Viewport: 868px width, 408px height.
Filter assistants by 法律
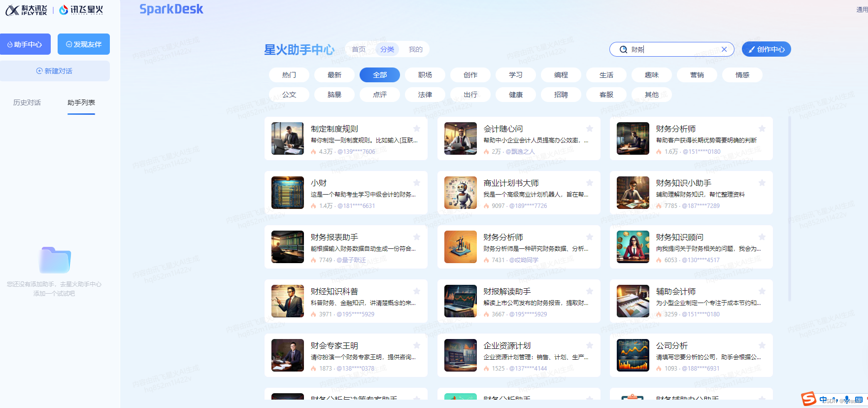[x=425, y=95]
